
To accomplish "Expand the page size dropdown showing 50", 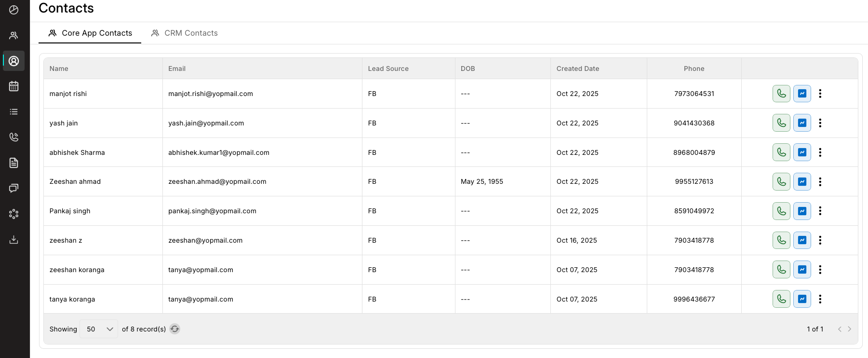I will 99,329.
